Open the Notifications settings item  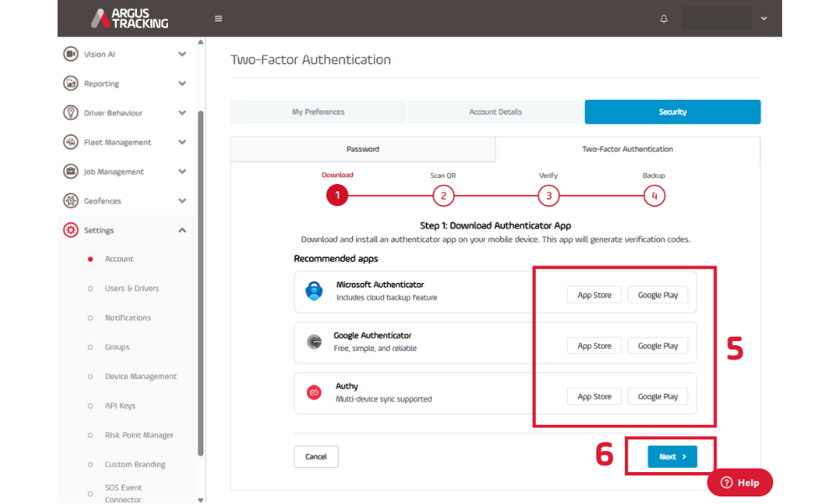click(x=128, y=318)
